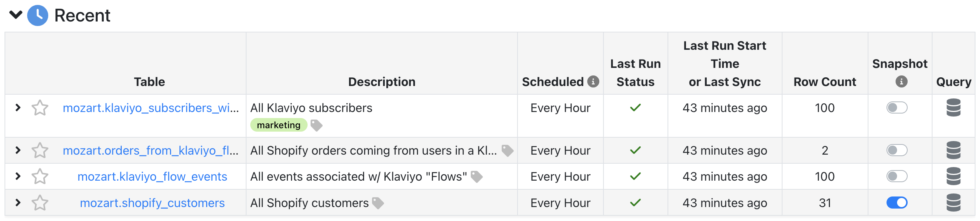Select the green marketing tag
This screenshot has height=221, width=980.
279,125
